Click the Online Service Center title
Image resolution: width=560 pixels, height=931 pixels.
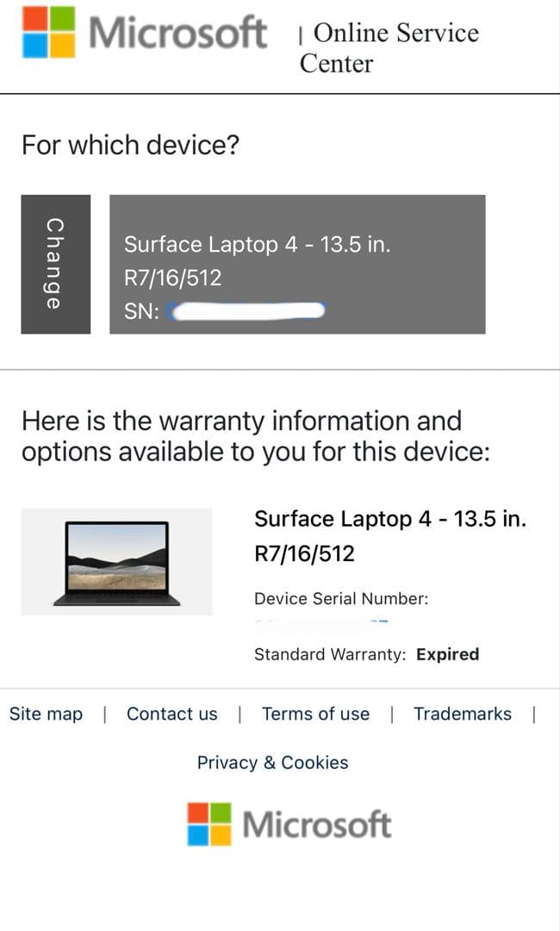[388, 47]
